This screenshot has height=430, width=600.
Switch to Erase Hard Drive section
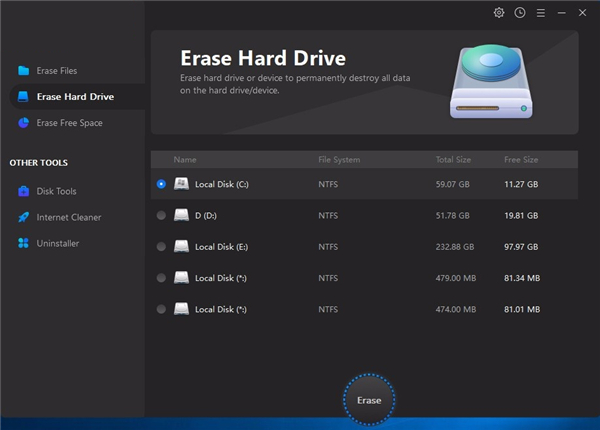[x=75, y=97]
